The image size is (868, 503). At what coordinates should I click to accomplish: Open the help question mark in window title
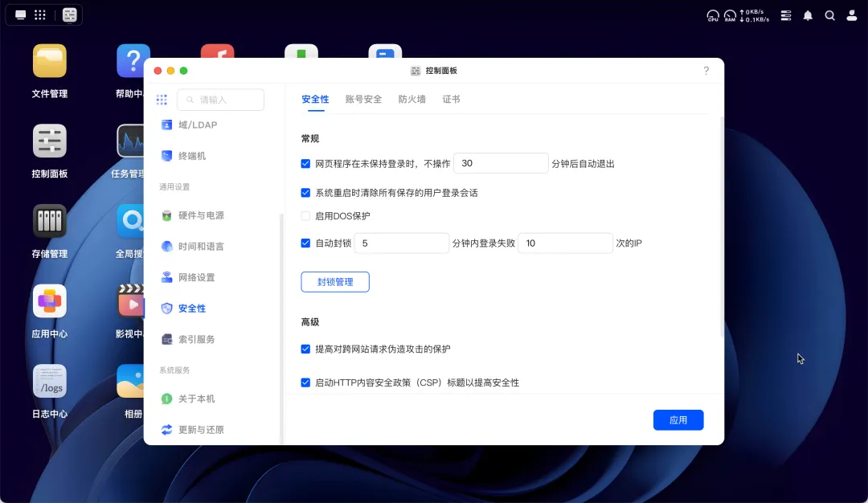click(706, 70)
